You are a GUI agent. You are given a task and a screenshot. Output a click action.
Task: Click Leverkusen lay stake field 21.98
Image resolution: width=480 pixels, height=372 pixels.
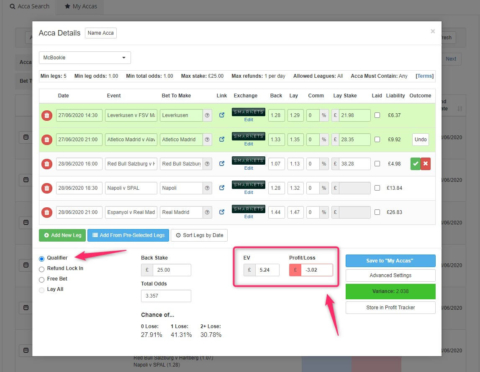coord(355,115)
